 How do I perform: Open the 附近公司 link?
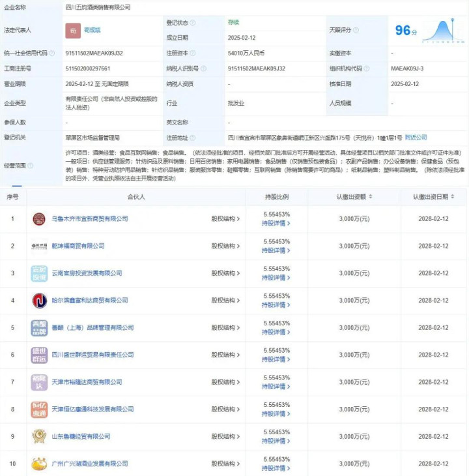click(416, 138)
